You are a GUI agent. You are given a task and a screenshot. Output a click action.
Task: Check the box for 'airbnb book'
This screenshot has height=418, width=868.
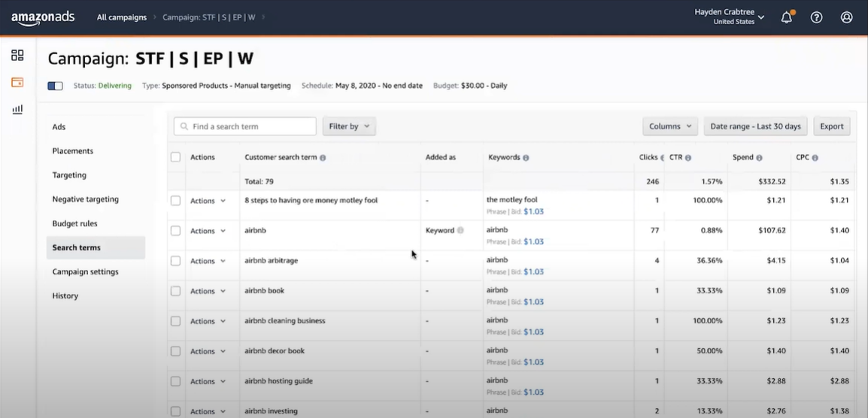click(175, 291)
